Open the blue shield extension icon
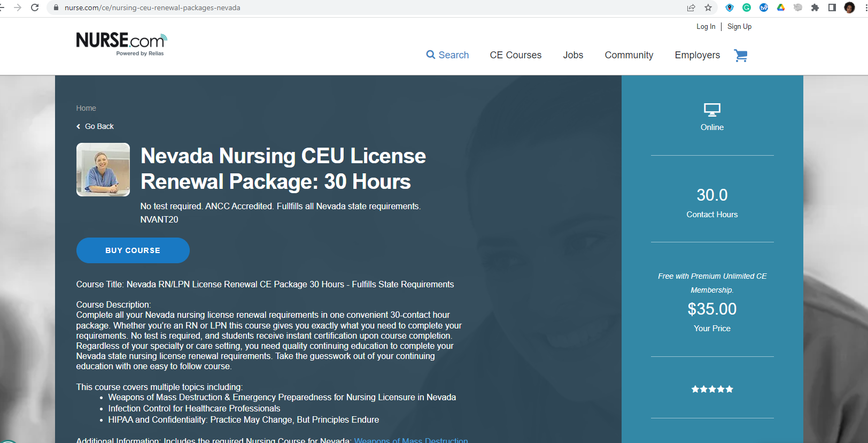Screen dimensions: 868x443 730,7
